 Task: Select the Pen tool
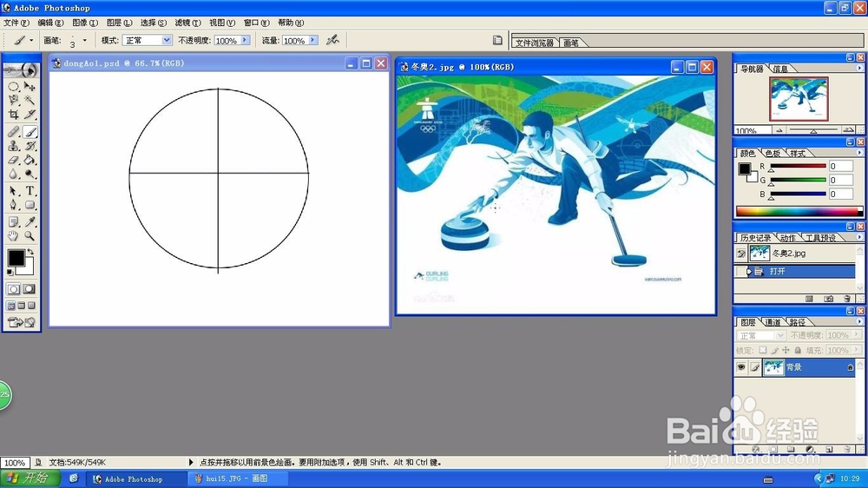click(13, 205)
